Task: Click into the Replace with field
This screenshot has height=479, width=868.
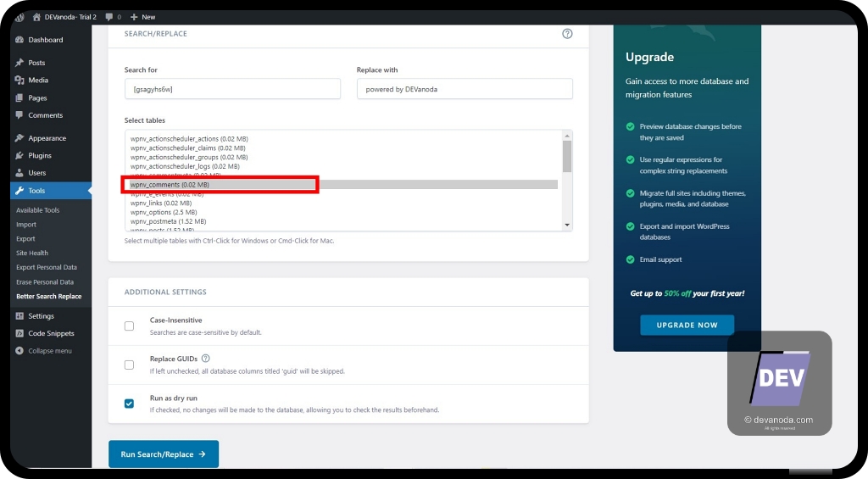Action: (x=465, y=89)
